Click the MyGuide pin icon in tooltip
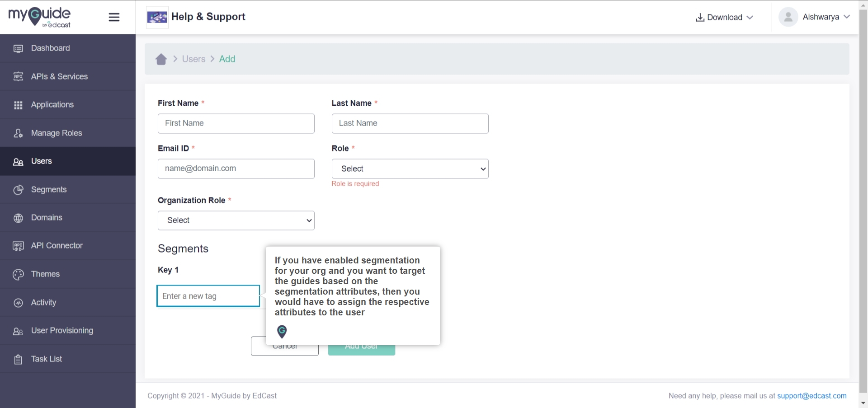 coord(282,332)
